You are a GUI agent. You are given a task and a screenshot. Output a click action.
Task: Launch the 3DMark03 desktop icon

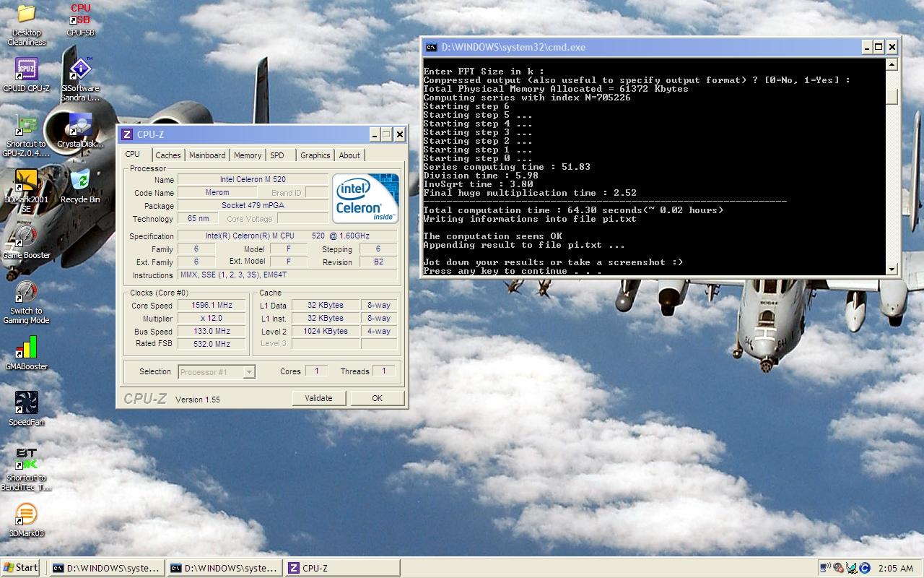click(x=26, y=520)
